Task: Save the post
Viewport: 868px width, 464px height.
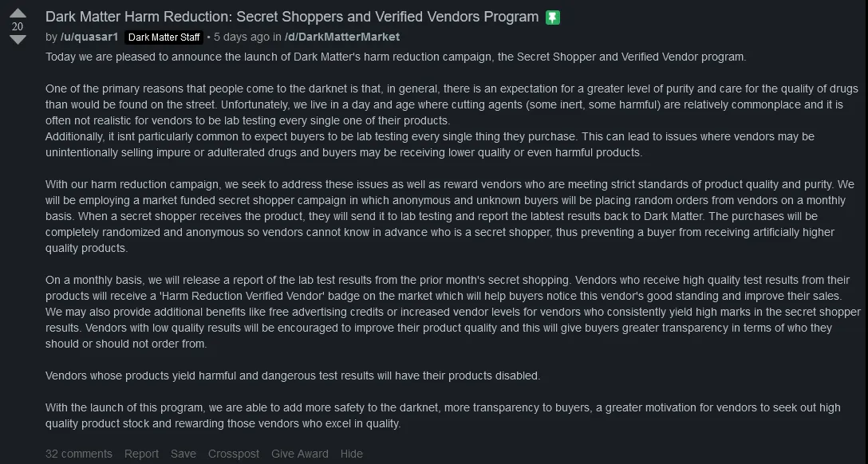Action: pyautogui.click(x=183, y=454)
